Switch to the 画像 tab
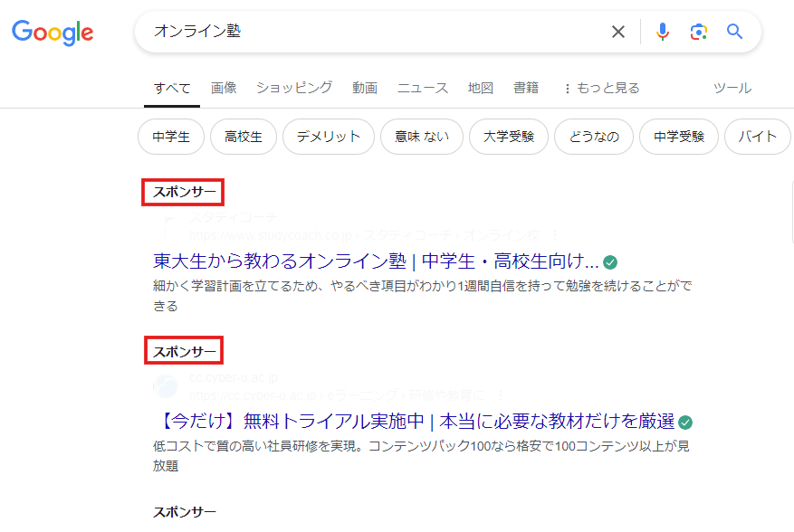794x532 pixels. [x=224, y=88]
